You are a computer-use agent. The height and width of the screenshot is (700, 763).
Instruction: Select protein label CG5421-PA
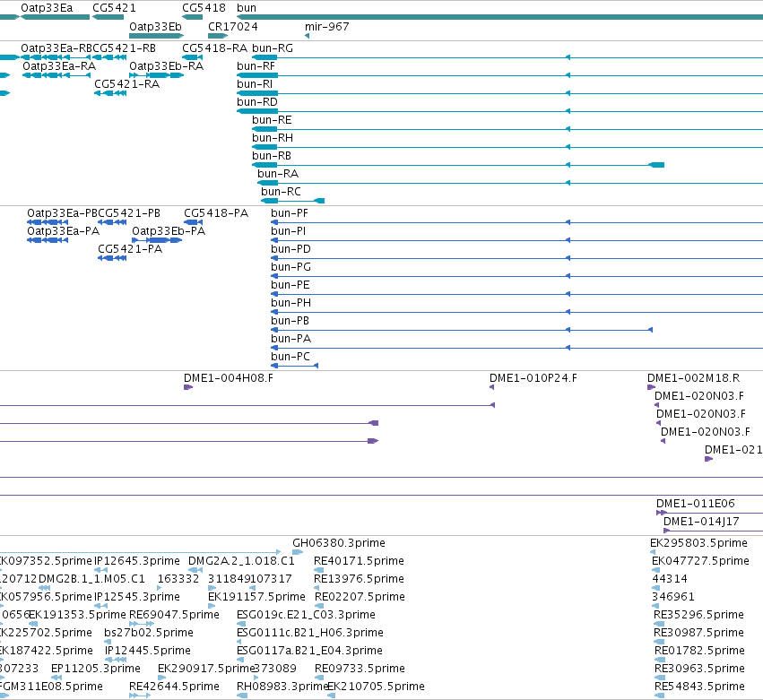[130, 249]
